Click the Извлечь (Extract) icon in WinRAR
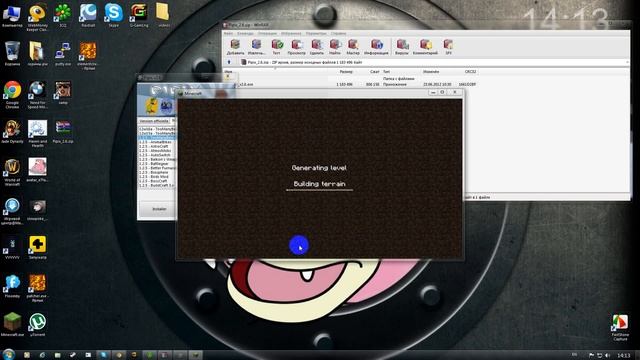Viewport: 640px width, 360px height. click(x=256, y=47)
